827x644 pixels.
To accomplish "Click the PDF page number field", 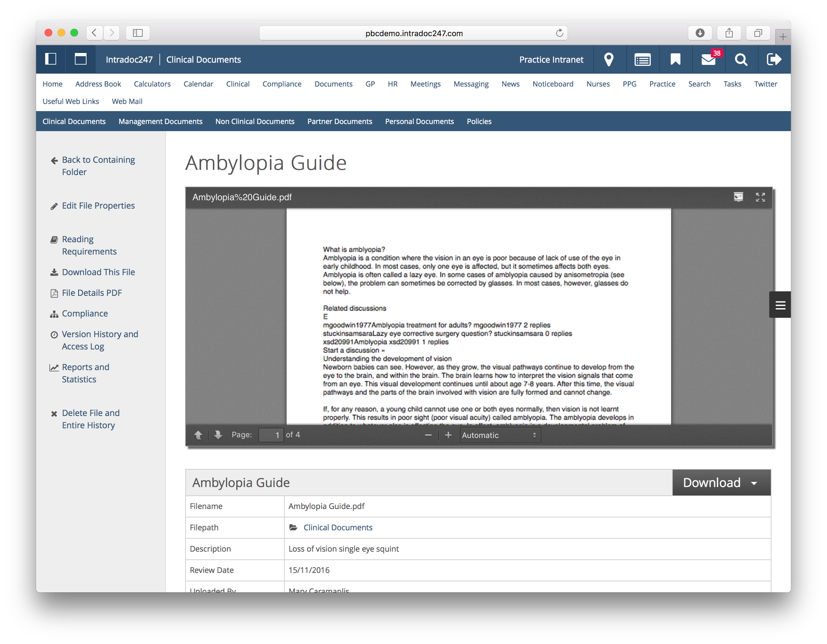I will (271, 435).
